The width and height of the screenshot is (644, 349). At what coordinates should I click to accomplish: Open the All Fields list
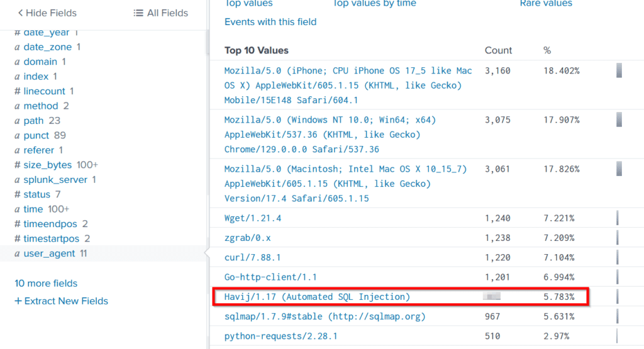click(161, 13)
